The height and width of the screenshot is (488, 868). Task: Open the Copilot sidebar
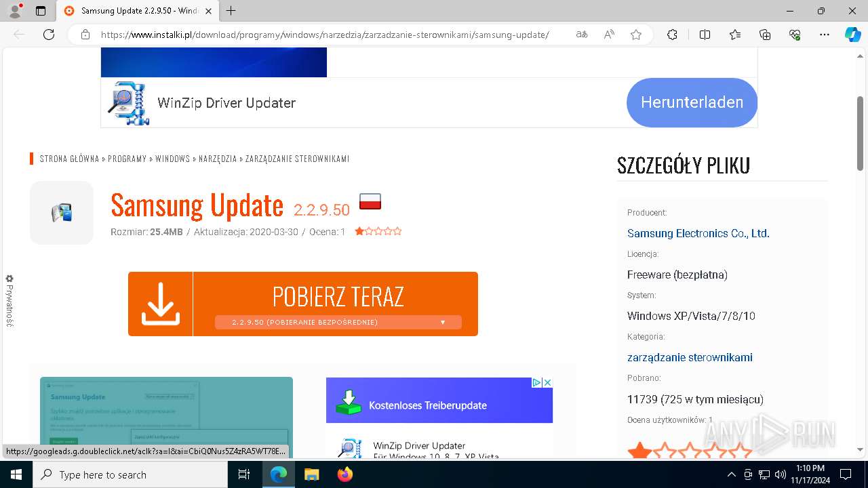coord(852,35)
